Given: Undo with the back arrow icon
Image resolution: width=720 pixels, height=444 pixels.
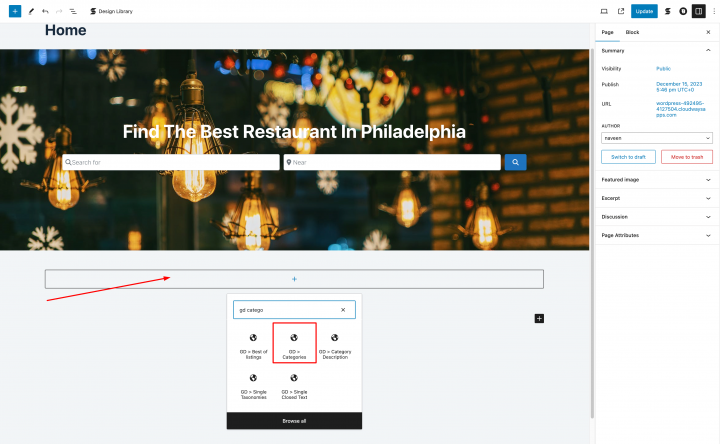Looking at the screenshot, I should tap(45, 11).
